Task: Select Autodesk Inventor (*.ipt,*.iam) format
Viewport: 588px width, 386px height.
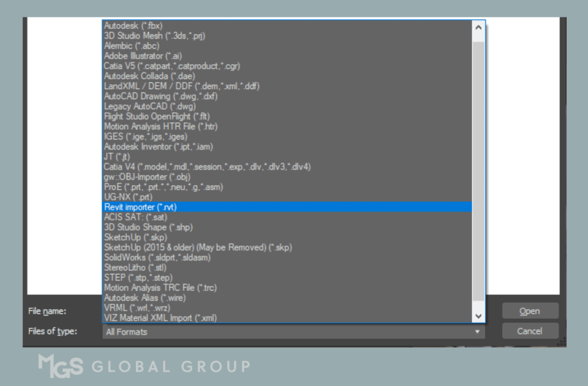Action: coord(158,147)
